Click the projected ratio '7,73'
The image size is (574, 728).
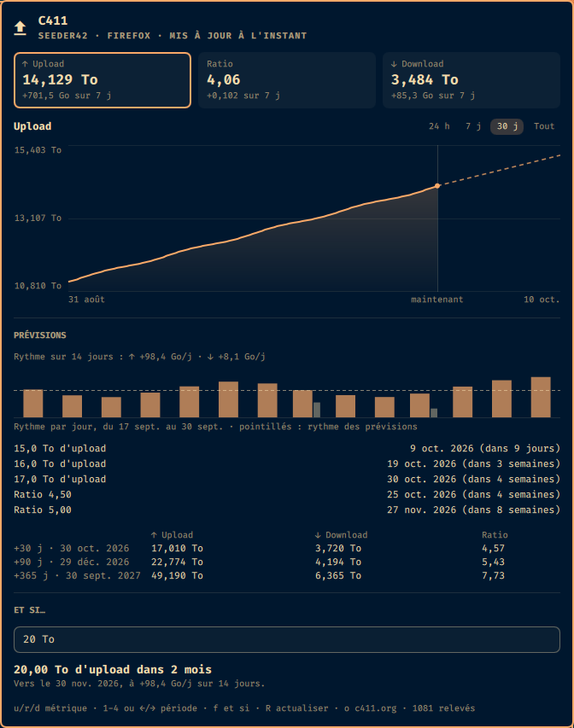pos(493,575)
